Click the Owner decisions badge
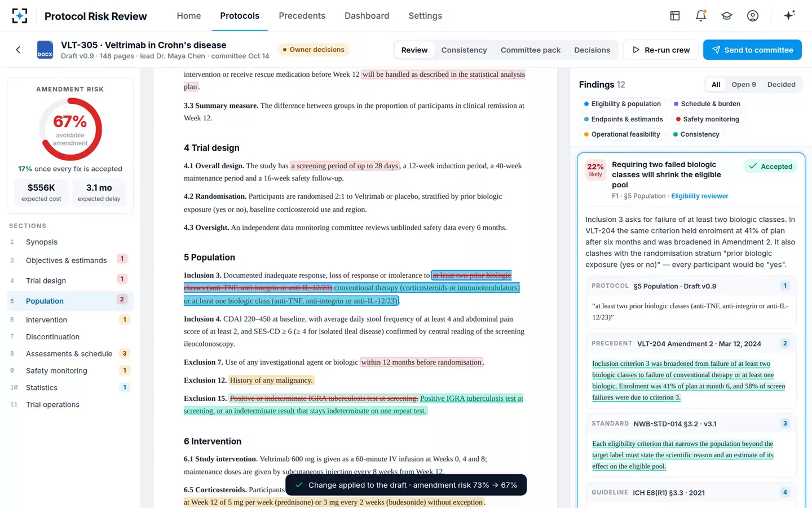 tap(313, 50)
